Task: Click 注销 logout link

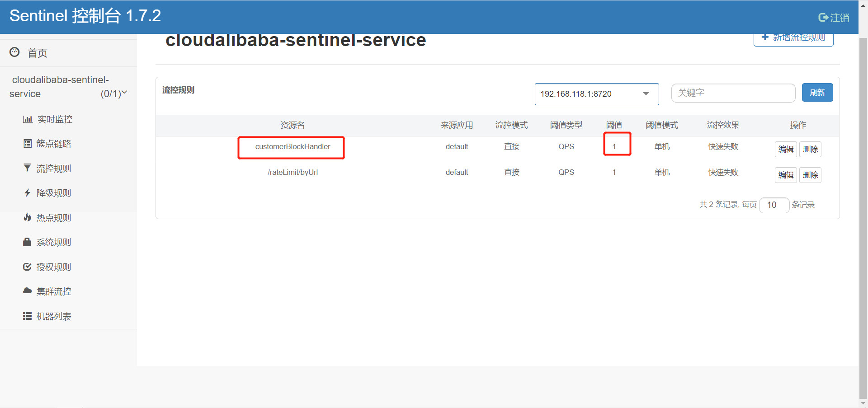Action: point(834,18)
